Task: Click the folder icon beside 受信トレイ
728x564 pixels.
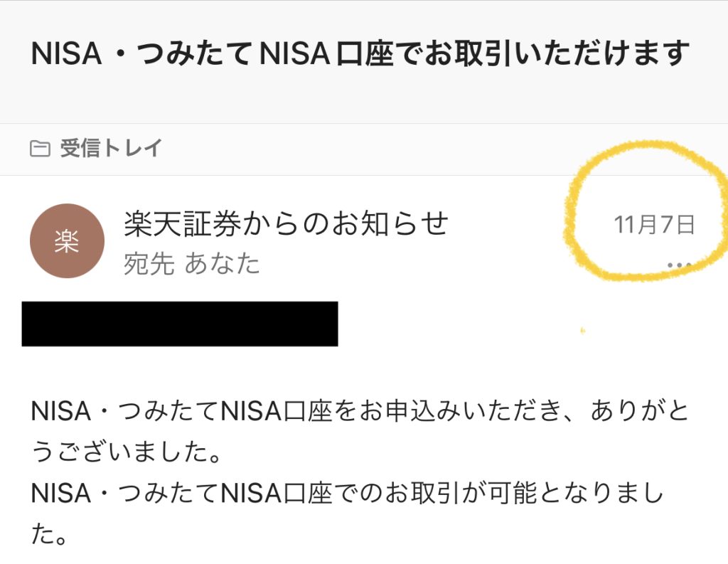Action: [x=40, y=149]
